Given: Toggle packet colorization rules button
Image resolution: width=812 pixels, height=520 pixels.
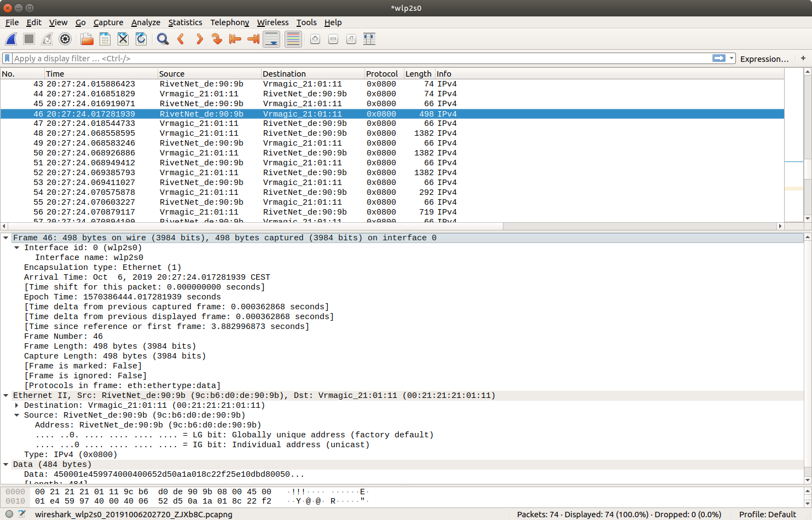Looking at the screenshot, I should point(293,39).
